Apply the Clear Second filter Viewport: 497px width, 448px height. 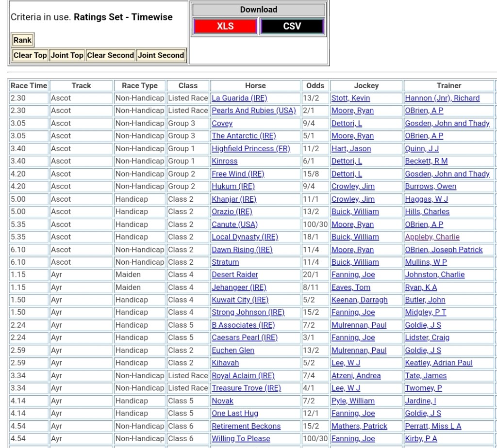(x=111, y=55)
